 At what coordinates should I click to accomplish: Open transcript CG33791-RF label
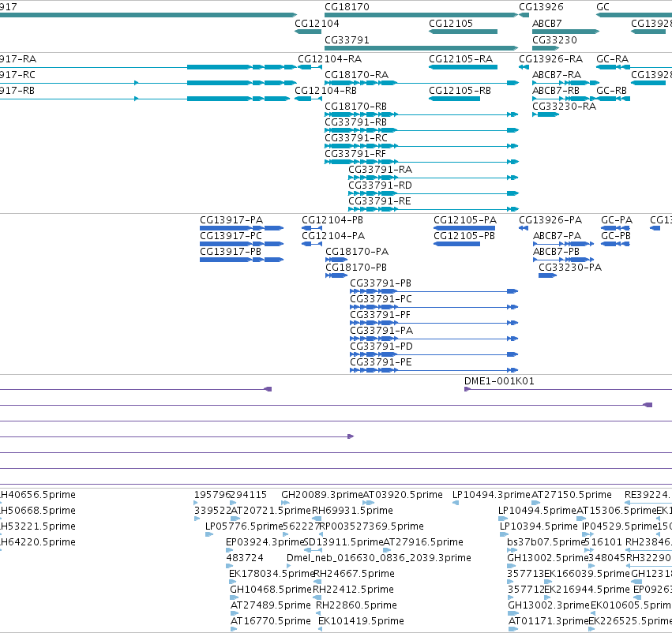355,154
